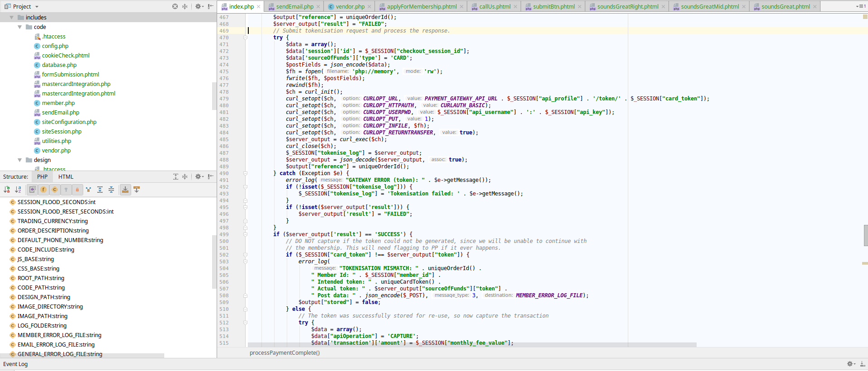Sort structure alphabetically
The width and height of the screenshot is (868, 371).
click(18, 190)
